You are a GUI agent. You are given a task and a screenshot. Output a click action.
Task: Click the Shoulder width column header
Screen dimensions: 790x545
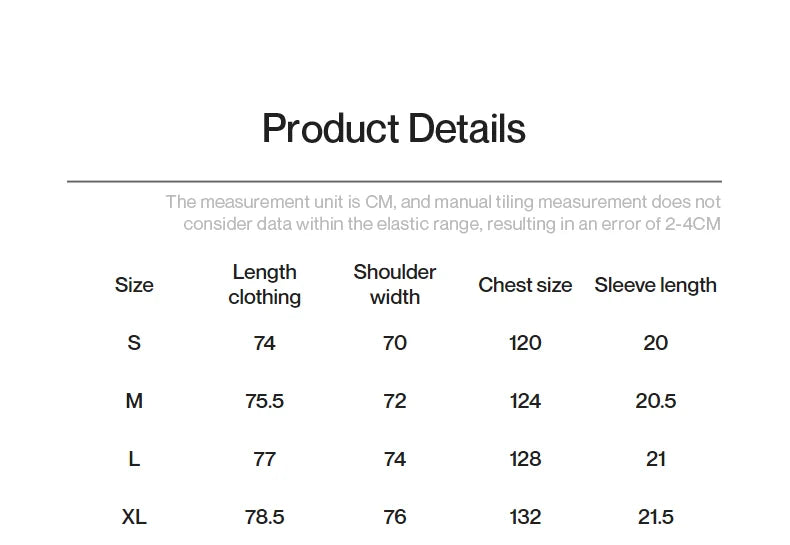[x=395, y=285]
